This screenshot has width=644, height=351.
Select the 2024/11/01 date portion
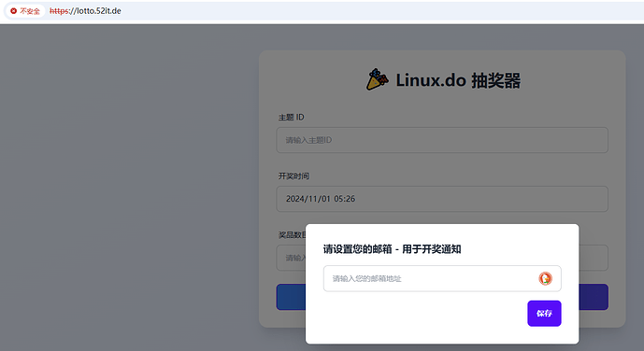308,199
